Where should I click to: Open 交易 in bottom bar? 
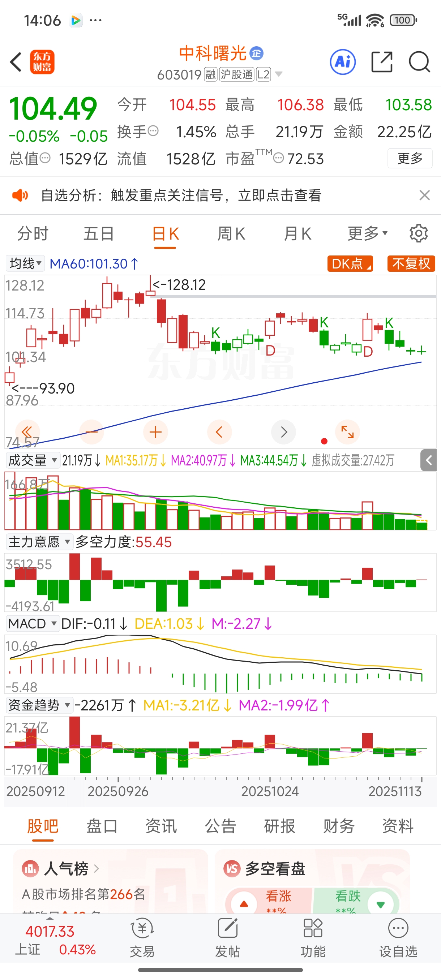tap(142, 938)
